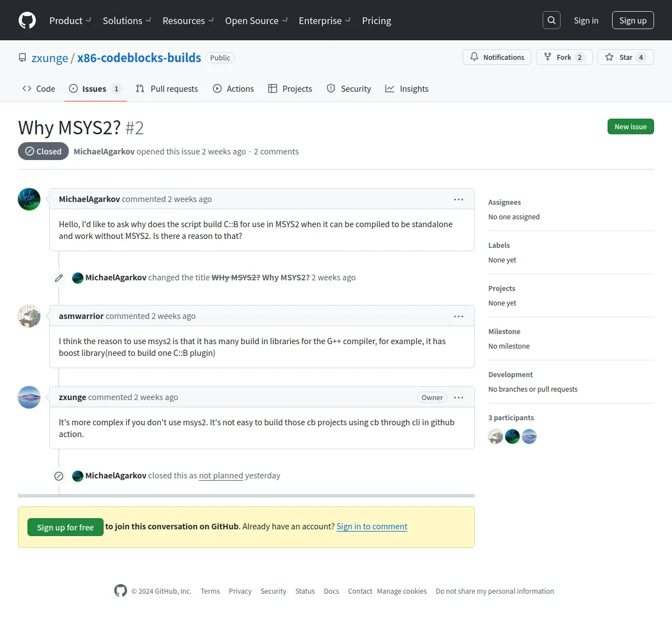Open footer Status link
Image resolution: width=672 pixels, height=620 pixels.
[x=305, y=591]
